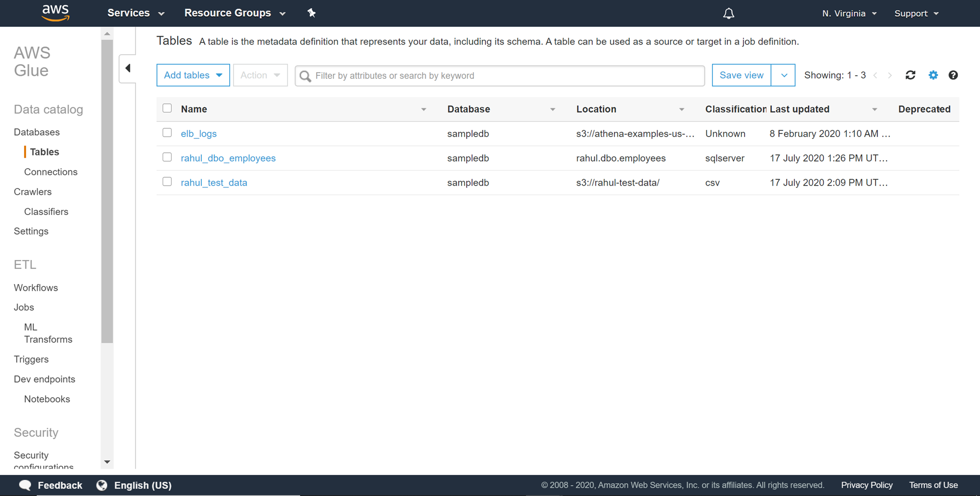Click the Save view button

click(741, 75)
